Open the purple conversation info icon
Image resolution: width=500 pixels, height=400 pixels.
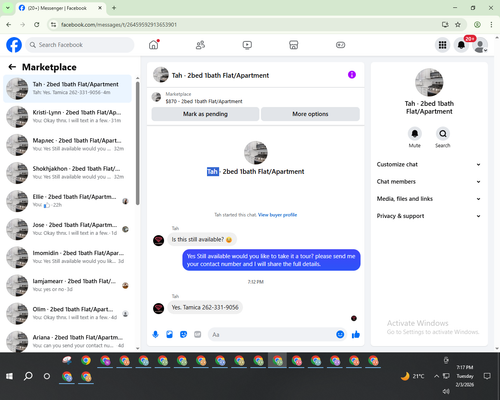tap(352, 75)
